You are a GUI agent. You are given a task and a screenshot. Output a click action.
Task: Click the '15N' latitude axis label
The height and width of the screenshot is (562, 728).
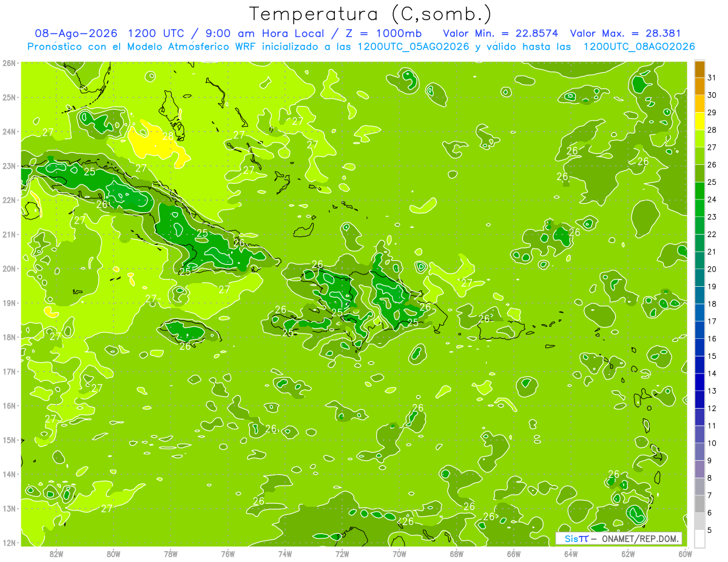[x=8, y=440]
